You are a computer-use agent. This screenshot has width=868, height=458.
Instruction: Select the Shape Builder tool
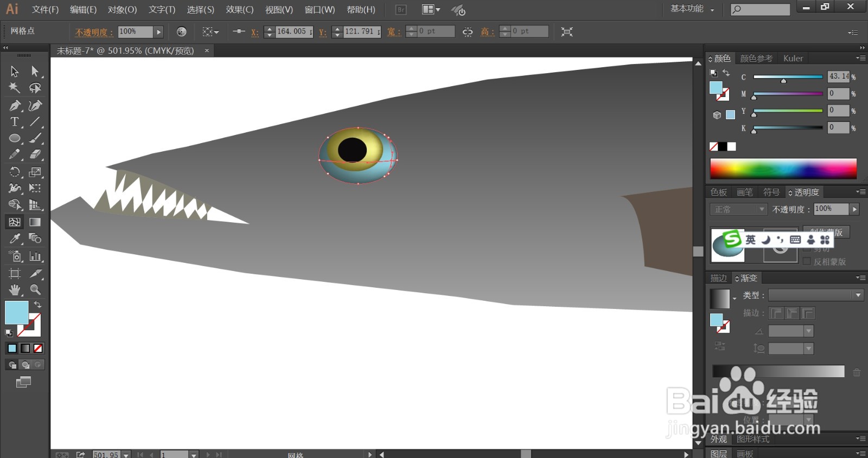(15, 205)
